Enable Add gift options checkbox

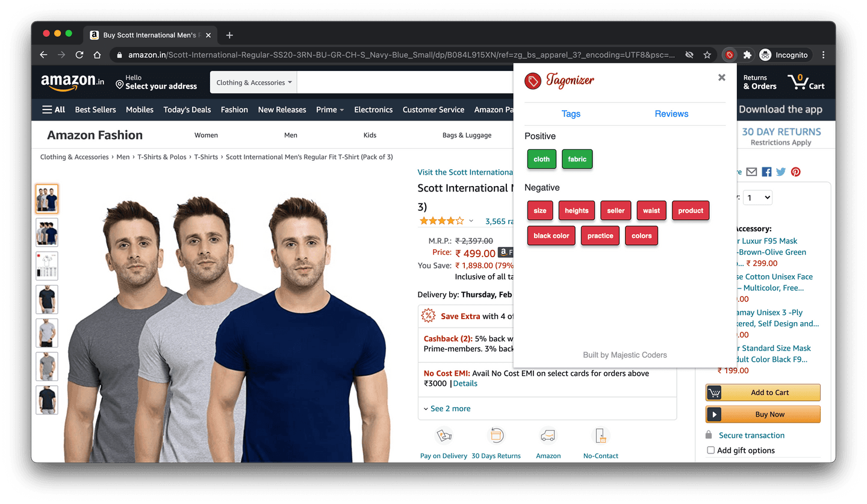(x=711, y=450)
